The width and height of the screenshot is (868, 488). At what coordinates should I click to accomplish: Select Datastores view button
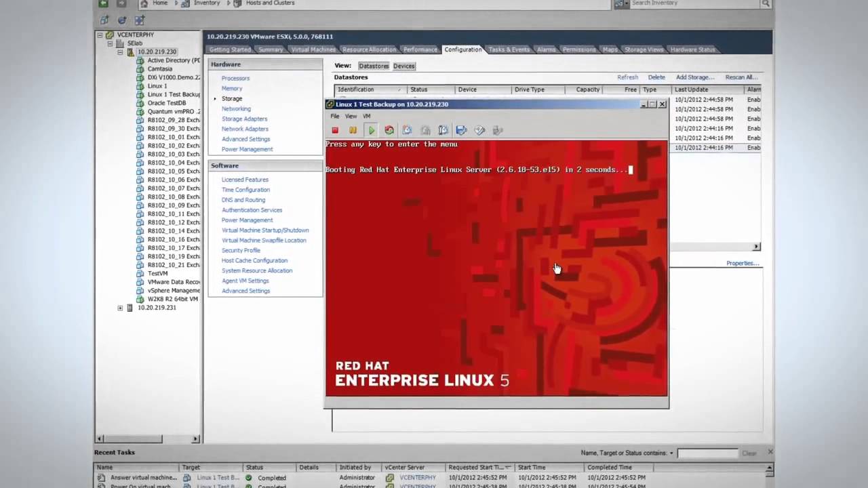pyautogui.click(x=374, y=66)
